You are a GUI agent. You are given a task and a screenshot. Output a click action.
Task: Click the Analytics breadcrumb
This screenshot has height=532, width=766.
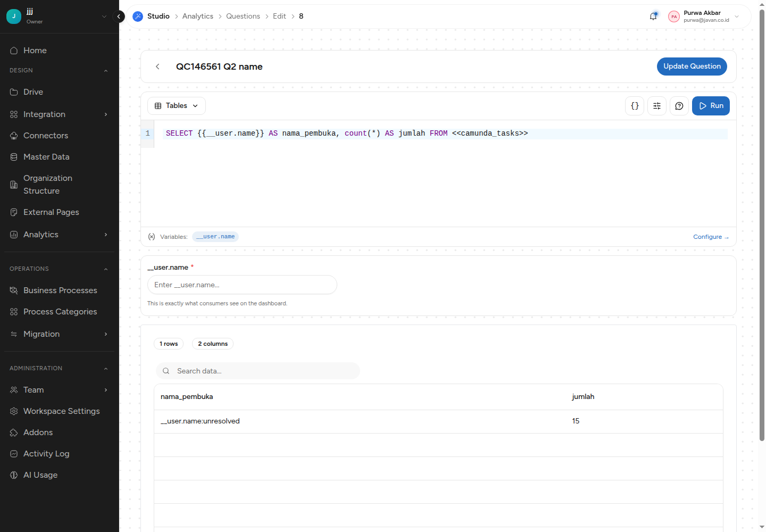[198, 16]
